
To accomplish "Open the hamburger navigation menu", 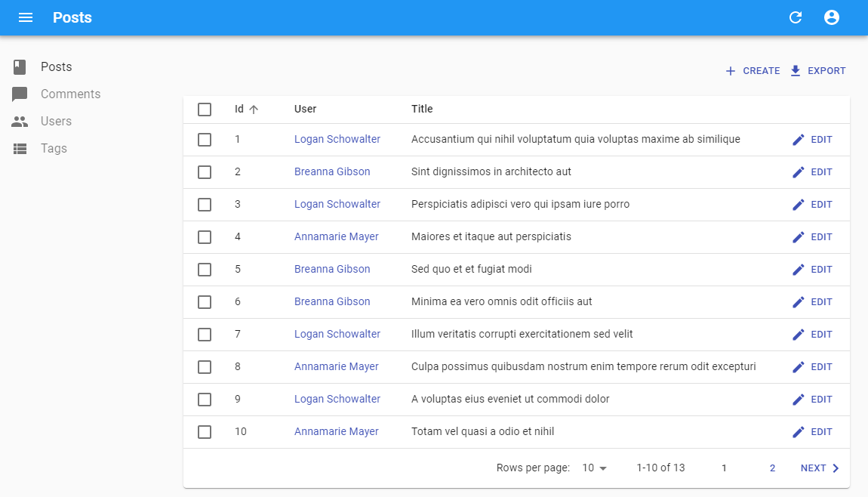I will (26, 17).
